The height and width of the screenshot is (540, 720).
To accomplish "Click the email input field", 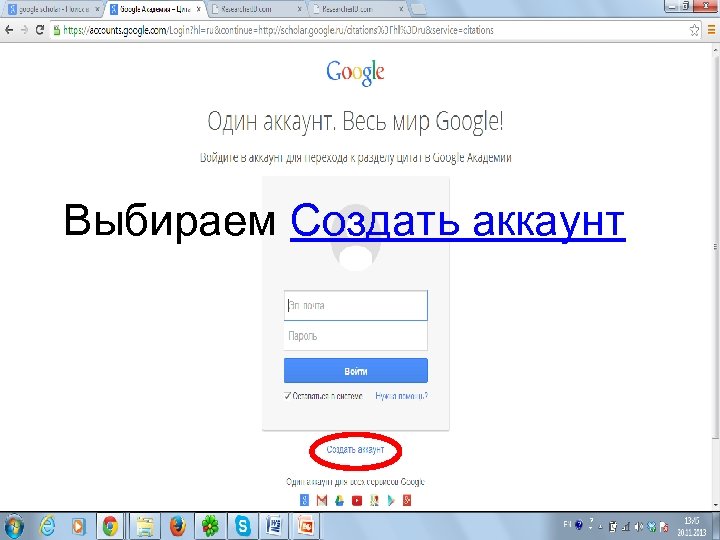I will tap(355, 305).
